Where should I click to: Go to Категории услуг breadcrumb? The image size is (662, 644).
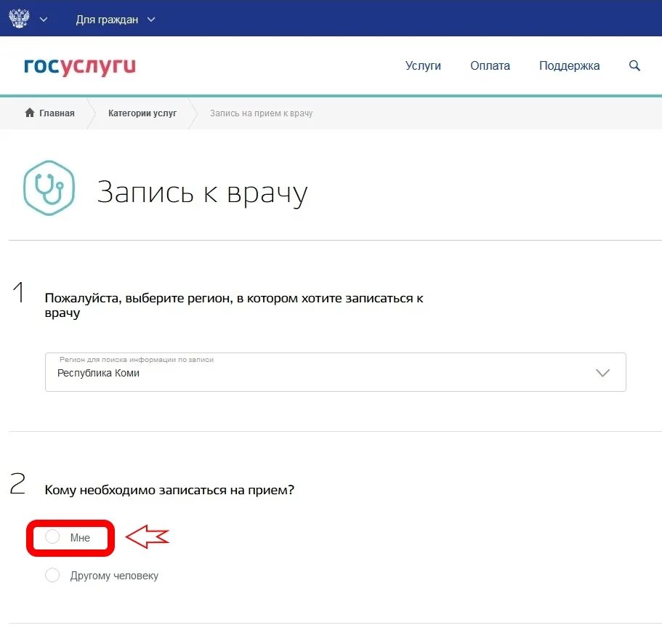(142, 113)
